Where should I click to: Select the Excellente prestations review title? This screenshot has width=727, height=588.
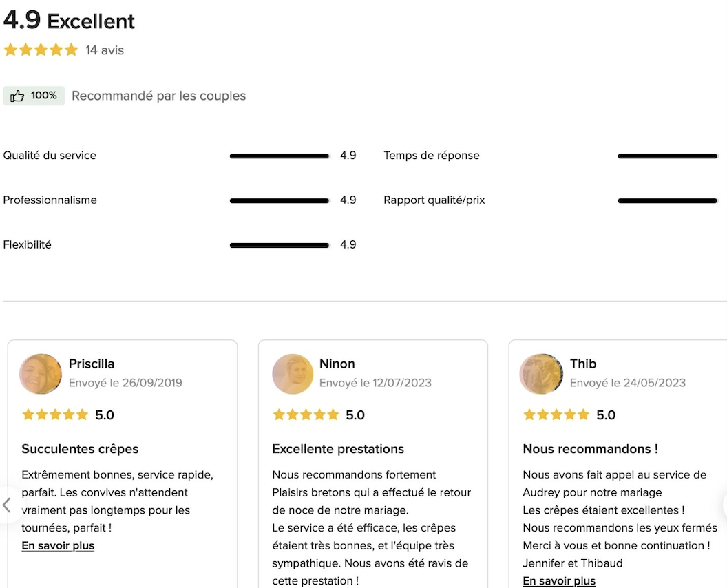pyautogui.click(x=338, y=449)
